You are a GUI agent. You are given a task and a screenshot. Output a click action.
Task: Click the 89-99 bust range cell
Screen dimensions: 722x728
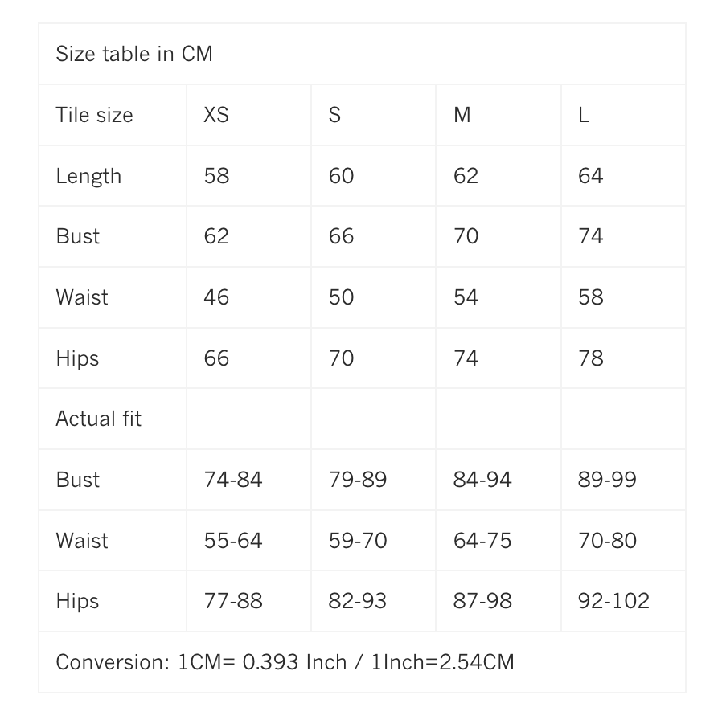click(607, 480)
